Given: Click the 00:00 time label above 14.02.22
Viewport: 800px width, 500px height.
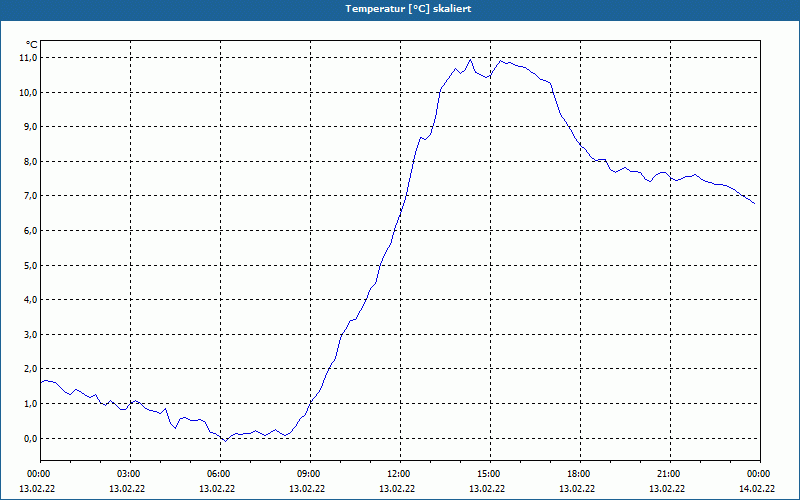Looking at the screenshot, I should 757,474.
